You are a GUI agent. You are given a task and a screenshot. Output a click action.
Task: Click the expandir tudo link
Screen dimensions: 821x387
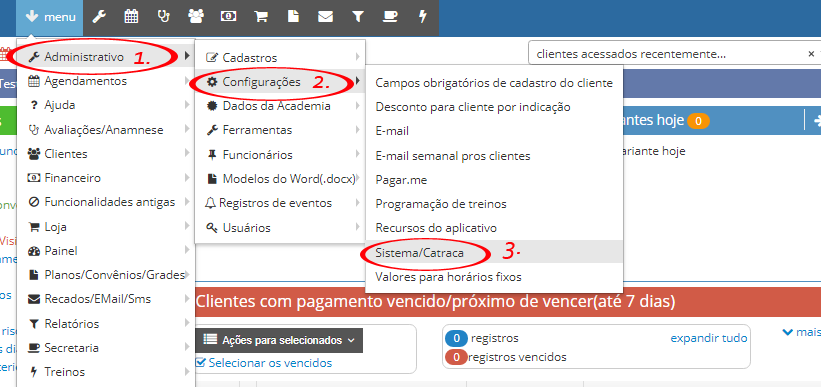(709, 338)
